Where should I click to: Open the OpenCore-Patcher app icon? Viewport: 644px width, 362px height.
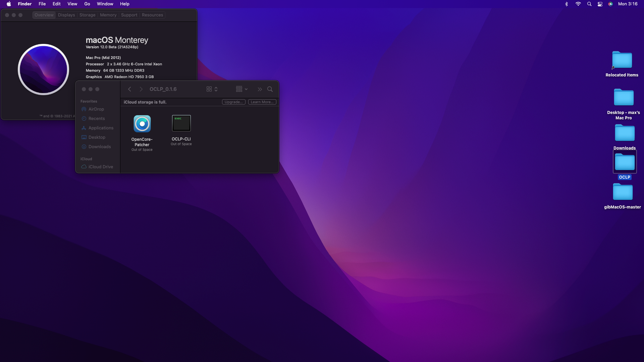click(x=142, y=124)
